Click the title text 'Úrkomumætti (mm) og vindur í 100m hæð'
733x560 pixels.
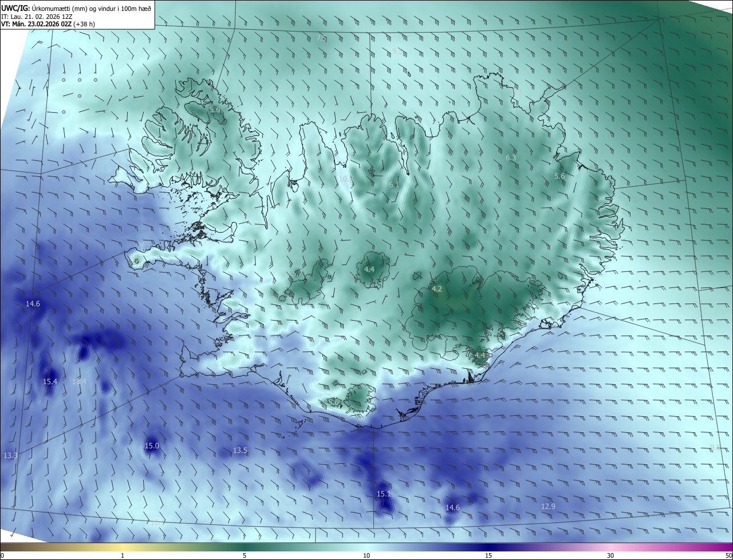(92, 7)
